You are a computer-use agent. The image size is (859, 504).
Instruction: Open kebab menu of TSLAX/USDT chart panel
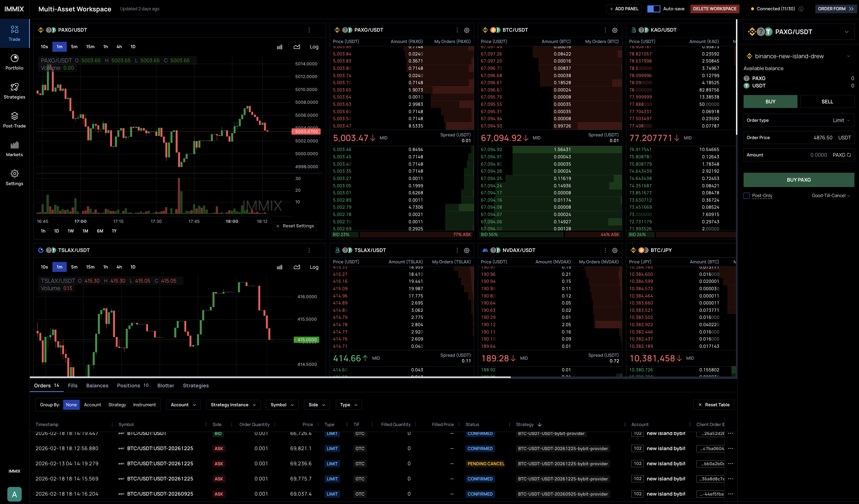(x=309, y=250)
